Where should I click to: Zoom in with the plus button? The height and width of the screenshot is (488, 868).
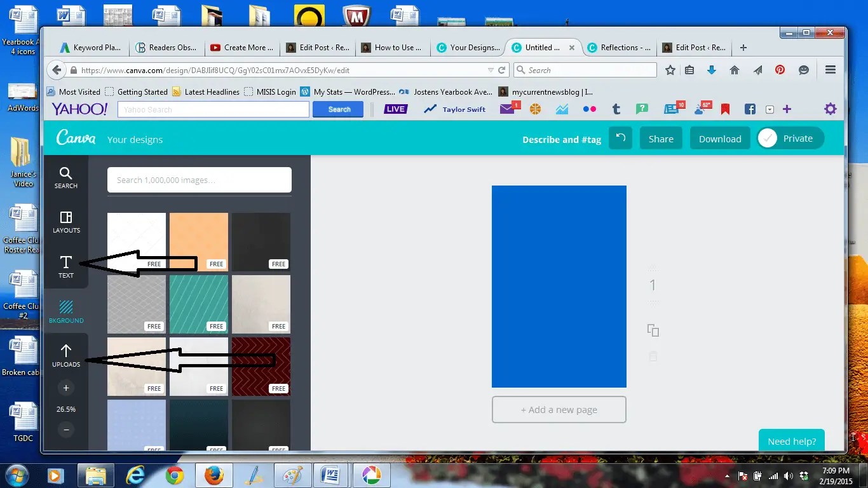66,388
